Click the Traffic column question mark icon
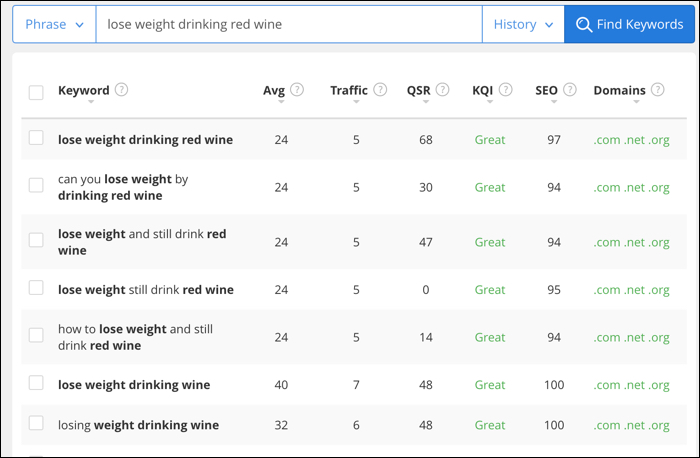This screenshot has height=458, width=700. 380,90
